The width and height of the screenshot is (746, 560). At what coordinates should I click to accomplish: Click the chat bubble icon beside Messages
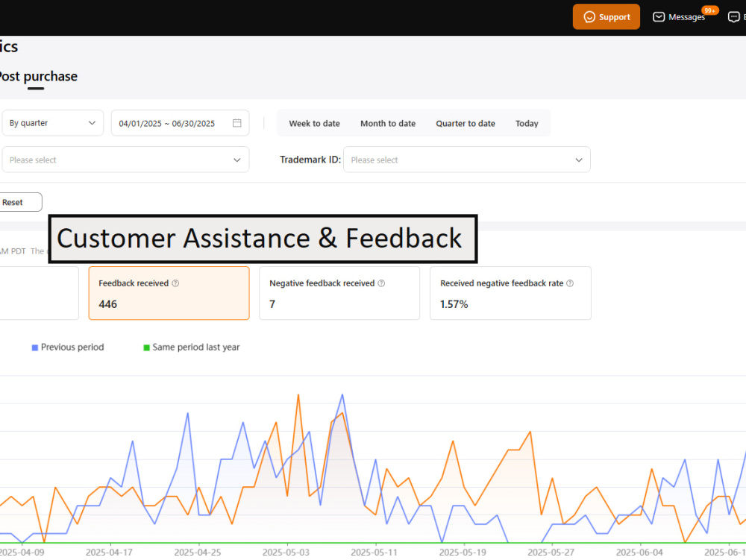click(733, 16)
